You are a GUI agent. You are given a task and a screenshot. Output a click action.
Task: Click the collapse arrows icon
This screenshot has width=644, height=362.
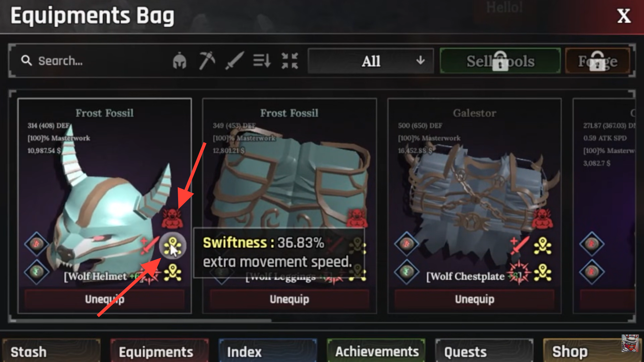point(290,61)
